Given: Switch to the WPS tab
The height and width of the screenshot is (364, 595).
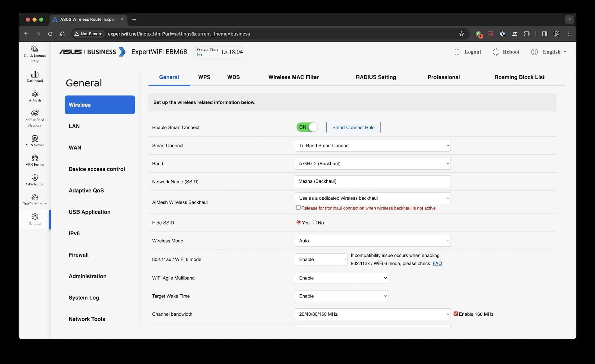Looking at the screenshot, I should pyautogui.click(x=204, y=77).
